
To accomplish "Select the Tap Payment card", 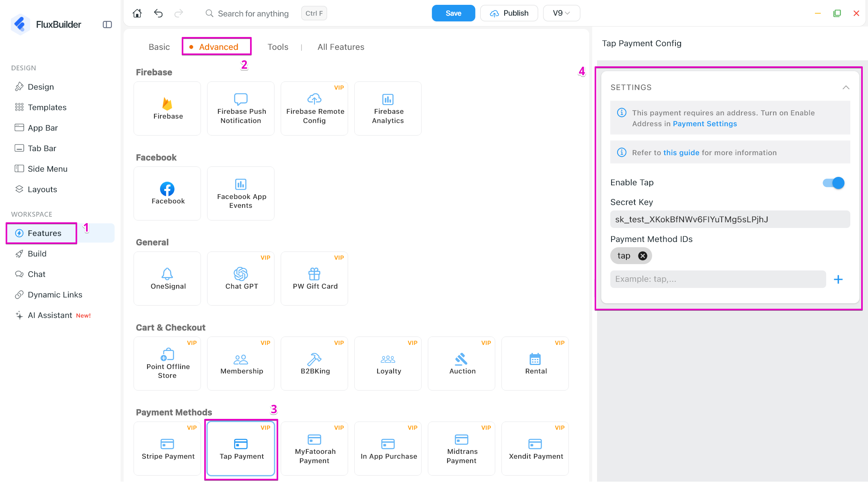I will (241, 449).
